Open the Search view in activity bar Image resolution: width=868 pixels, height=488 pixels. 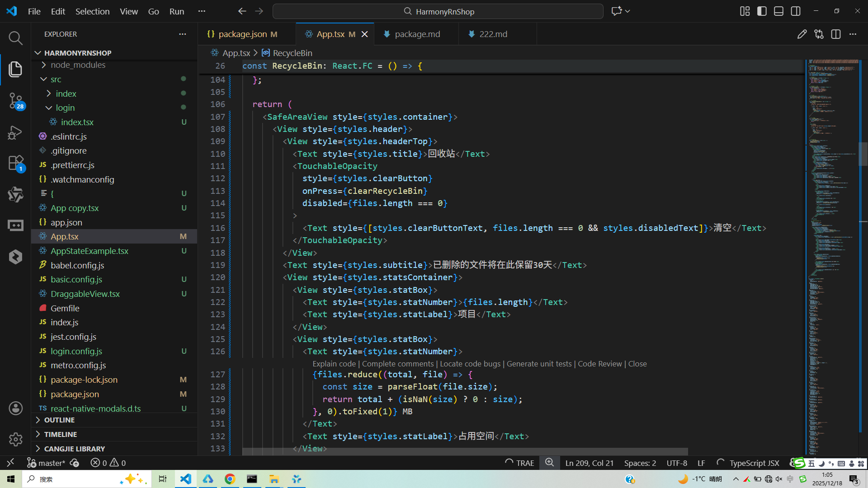point(15,38)
